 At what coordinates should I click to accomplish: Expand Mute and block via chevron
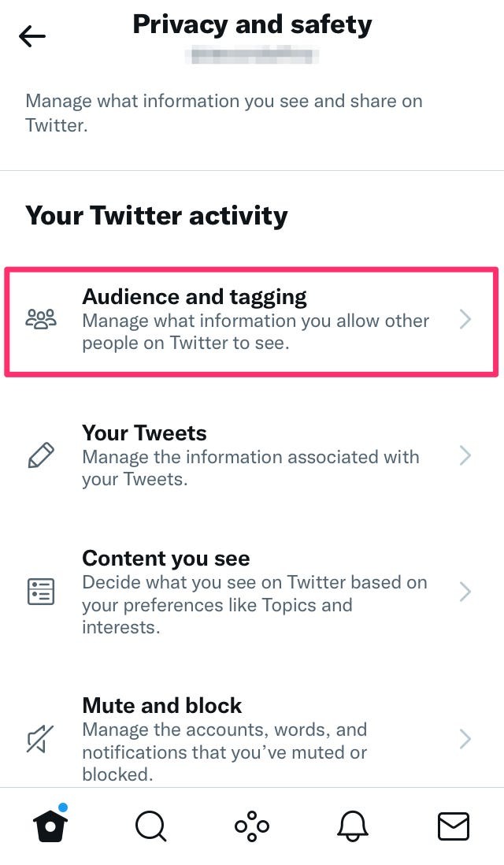coord(465,739)
